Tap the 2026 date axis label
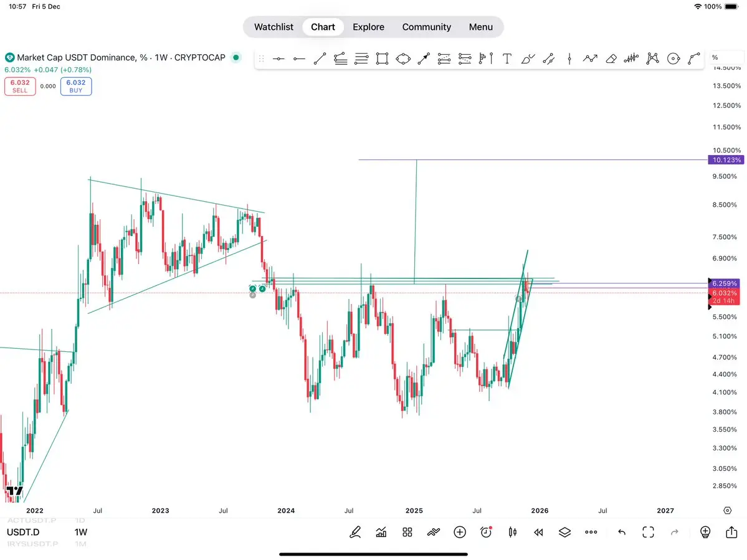The image size is (747, 560). pyautogui.click(x=540, y=510)
